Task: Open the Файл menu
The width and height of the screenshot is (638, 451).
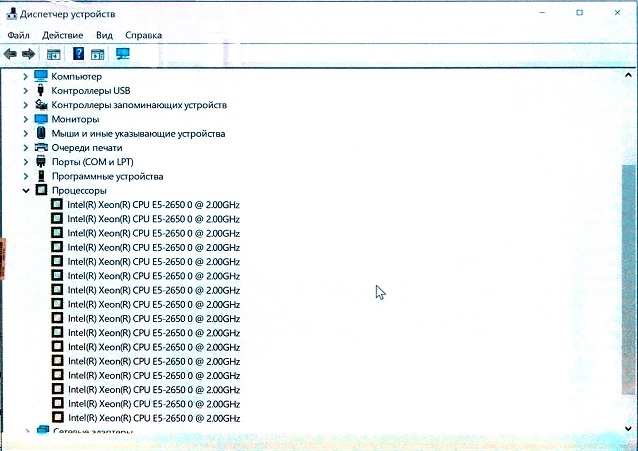Action: (x=18, y=35)
